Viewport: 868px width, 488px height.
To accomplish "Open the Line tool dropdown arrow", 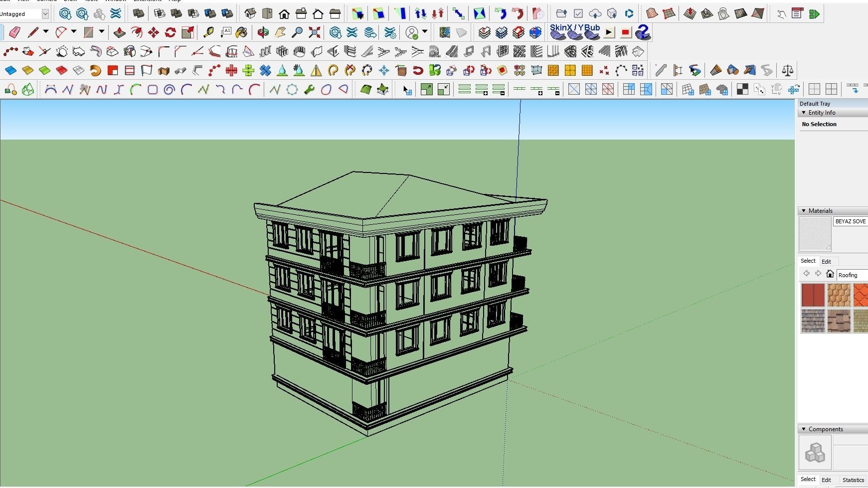I will 46,32.
